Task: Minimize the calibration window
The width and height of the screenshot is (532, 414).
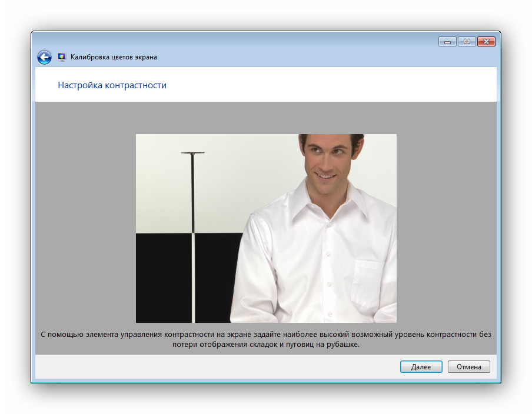Action: (447, 42)
